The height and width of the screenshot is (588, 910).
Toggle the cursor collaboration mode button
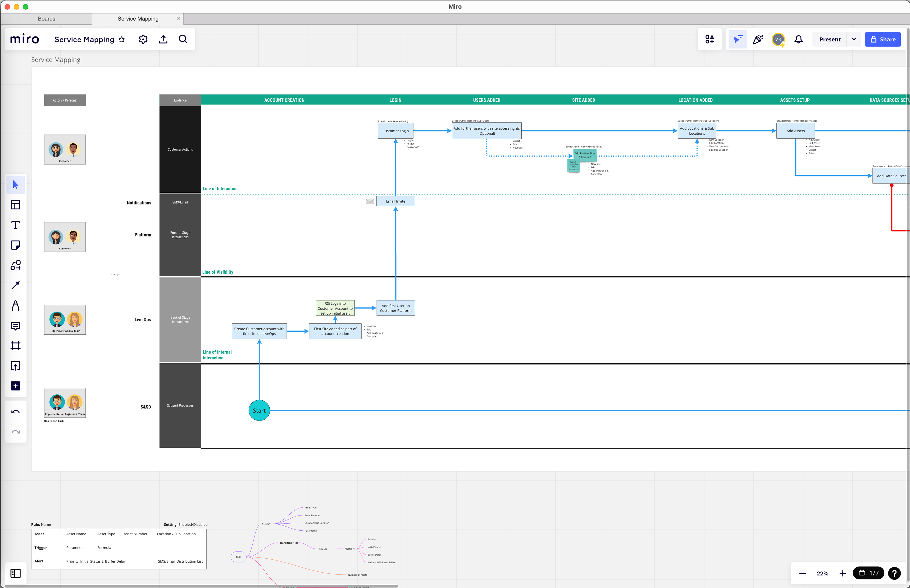click(x=737, y=39)
